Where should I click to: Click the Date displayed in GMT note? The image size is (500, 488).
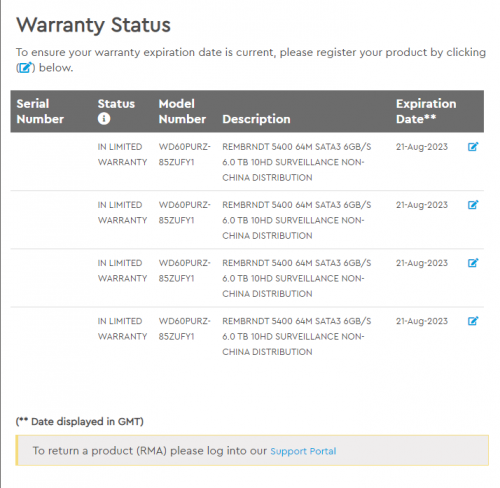click(80, 422)
